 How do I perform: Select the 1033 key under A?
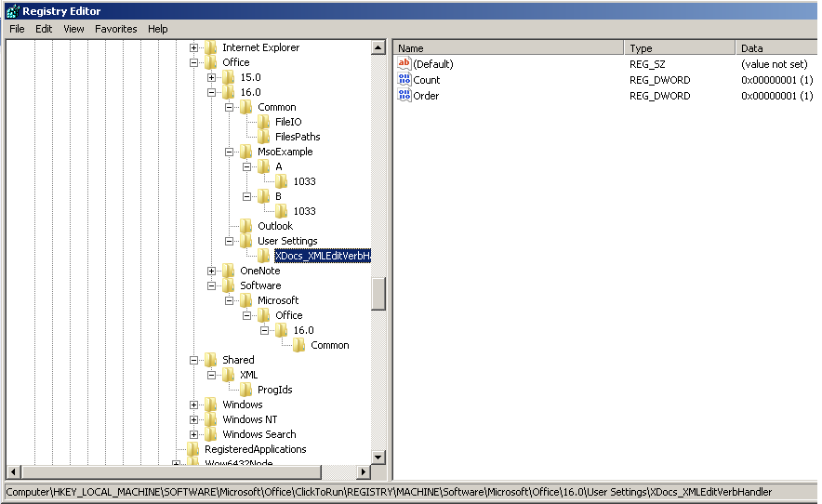click(304, 181)
